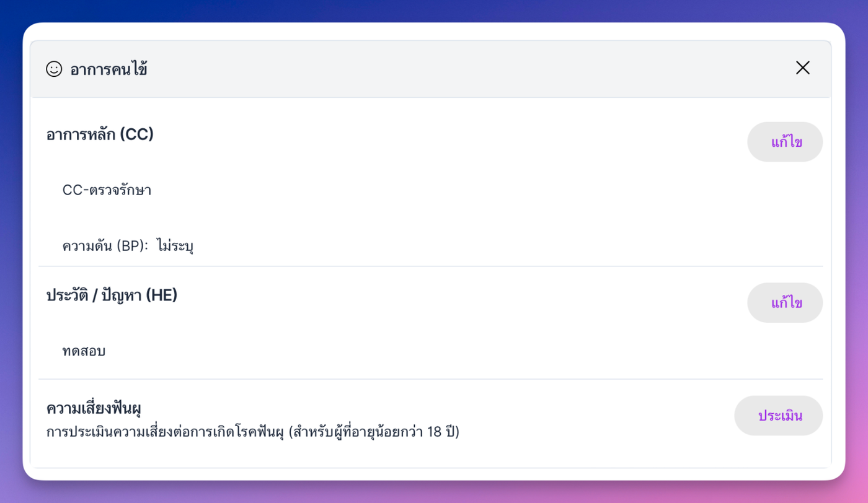Select the ทดสอบ history entry
868x503 pixels.
84,351
